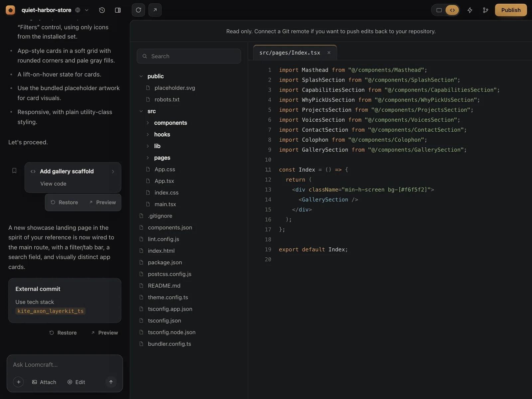The image size is (532, 399).
Task: Open lint.config.js file
Action: click(163, 239)
